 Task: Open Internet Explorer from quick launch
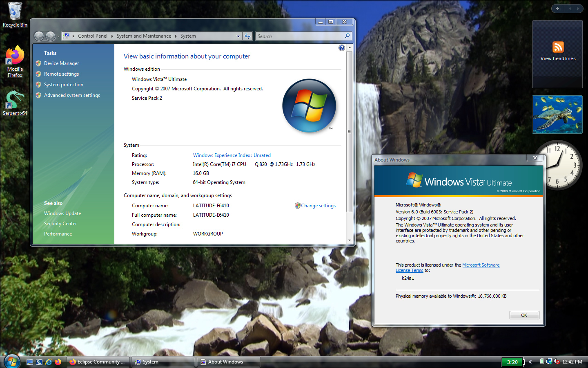point(49,362)
